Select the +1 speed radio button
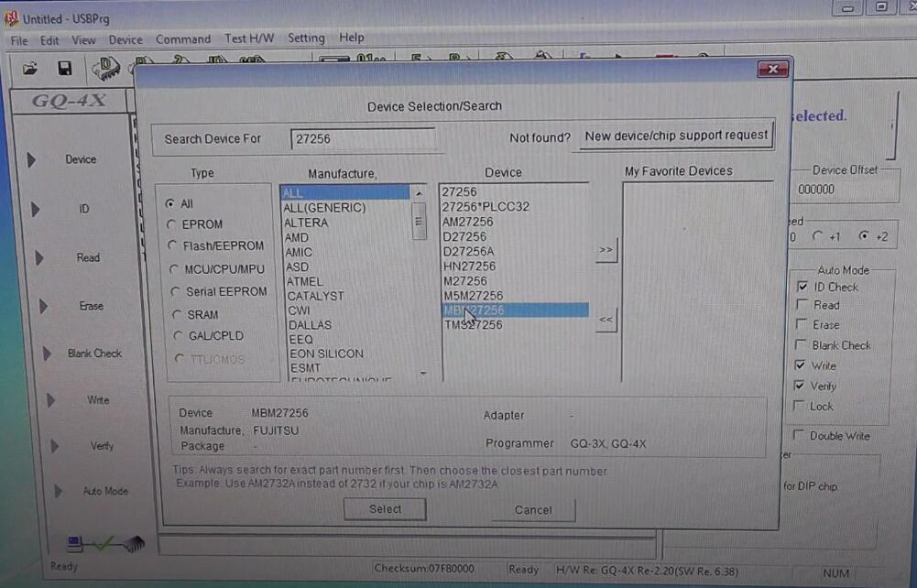 click(817, 236)
